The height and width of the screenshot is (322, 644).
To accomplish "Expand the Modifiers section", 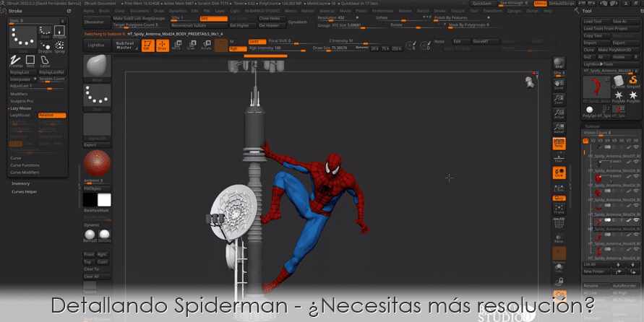I will click(x=19, y=94).
